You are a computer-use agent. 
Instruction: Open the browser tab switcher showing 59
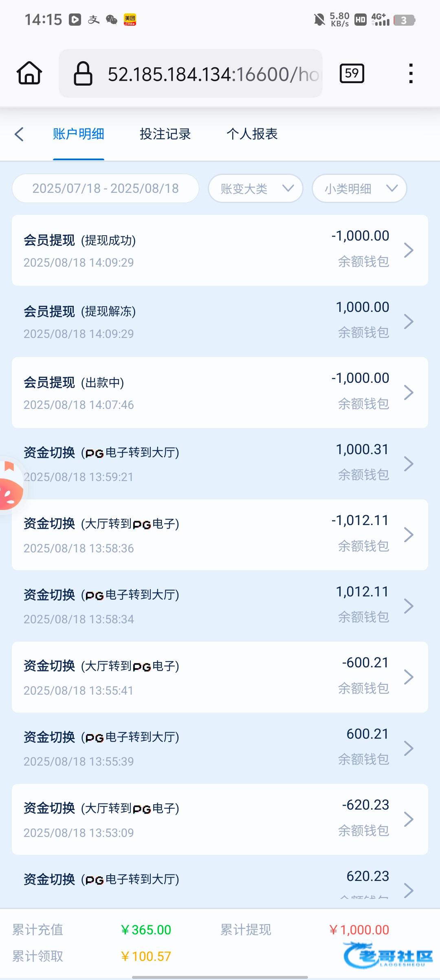(x=352, y=73)
